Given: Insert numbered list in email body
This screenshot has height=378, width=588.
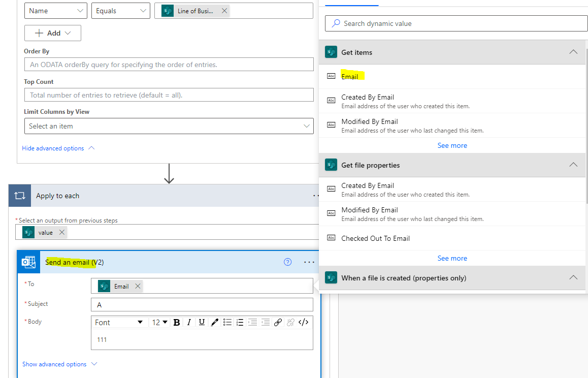Looking at the screenshot, I should pyautogui.click(x=240, y=323).
